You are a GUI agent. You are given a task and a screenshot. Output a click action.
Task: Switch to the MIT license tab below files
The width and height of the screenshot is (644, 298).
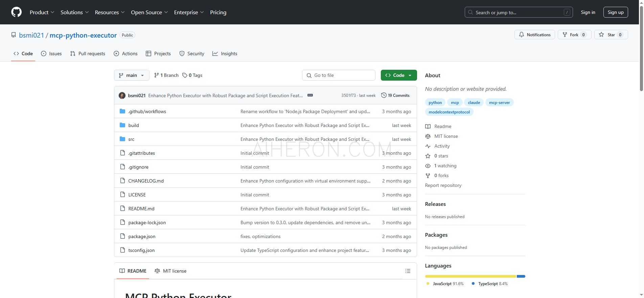click(170, 271)
